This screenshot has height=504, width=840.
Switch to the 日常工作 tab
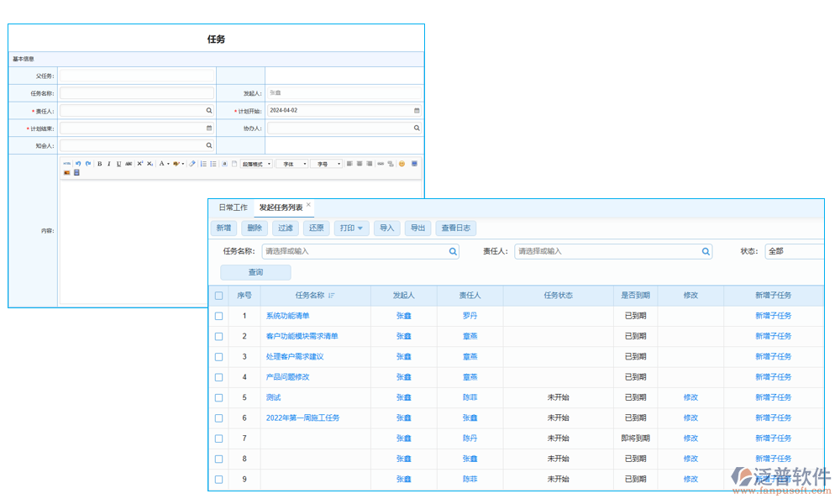coord(232,207)
